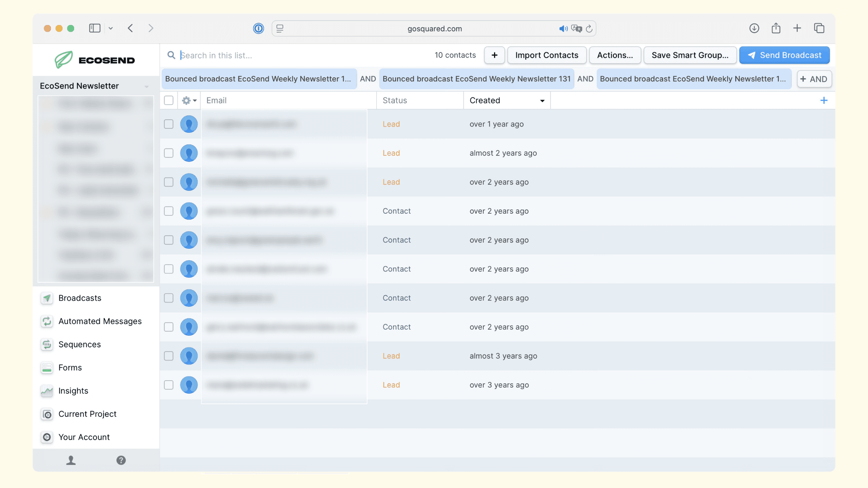
Task: Click the first Bounced broadcast filter chip
Action: point(259,79)
